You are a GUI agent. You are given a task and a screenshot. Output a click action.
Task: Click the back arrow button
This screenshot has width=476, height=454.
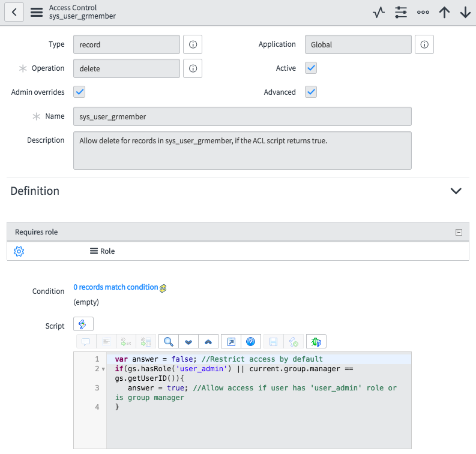coord(14,12)
